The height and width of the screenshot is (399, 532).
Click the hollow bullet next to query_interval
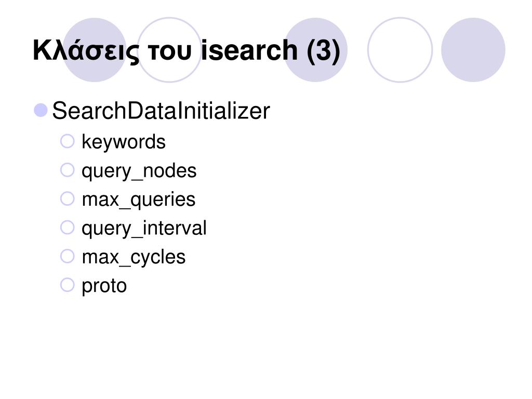67,228
